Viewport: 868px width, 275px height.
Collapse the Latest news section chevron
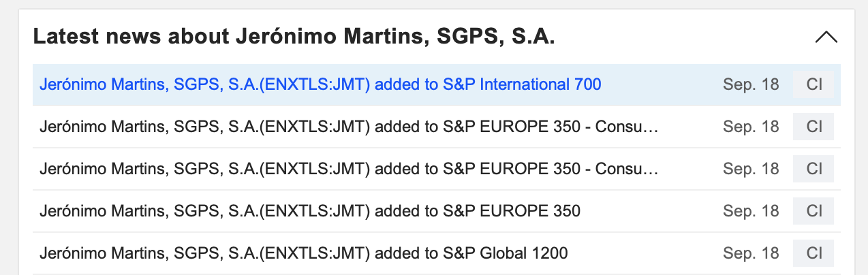[826, 37]
